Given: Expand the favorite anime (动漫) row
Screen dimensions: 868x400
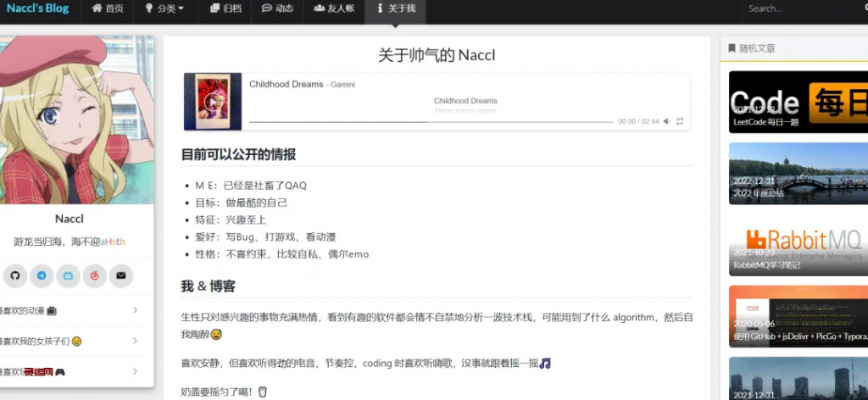Looking at the screenshot, I should (76, 310).
